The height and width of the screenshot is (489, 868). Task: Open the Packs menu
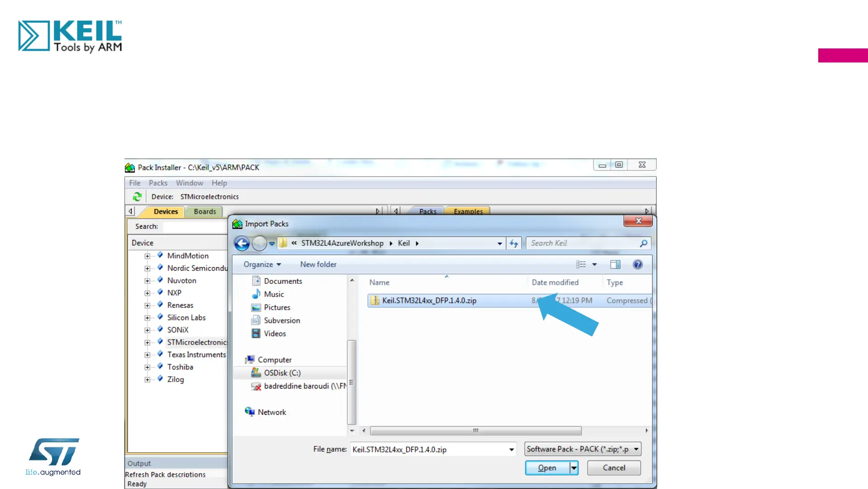(x=158, y=183)
